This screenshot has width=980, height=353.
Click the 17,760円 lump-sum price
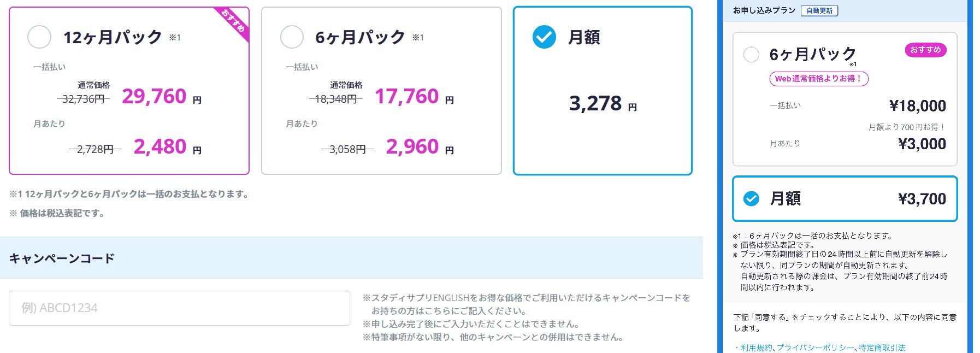pos(407,97)
